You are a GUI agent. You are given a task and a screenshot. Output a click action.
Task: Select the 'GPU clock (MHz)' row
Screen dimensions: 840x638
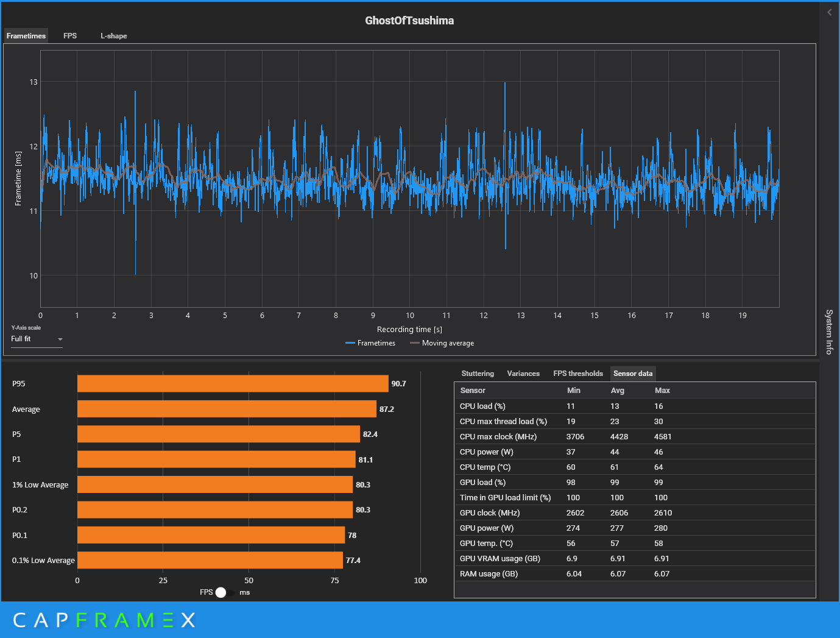click(x=634, y=512)
